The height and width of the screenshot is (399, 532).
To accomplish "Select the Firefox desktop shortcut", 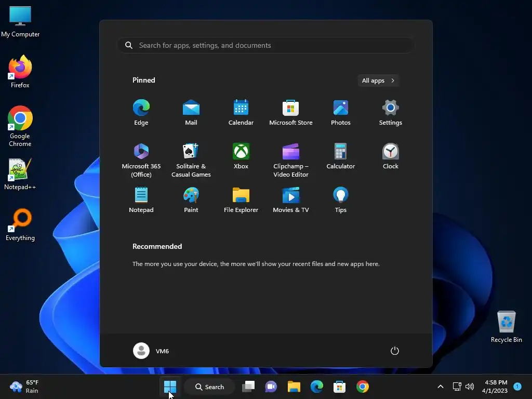I will tap(20, 72).
